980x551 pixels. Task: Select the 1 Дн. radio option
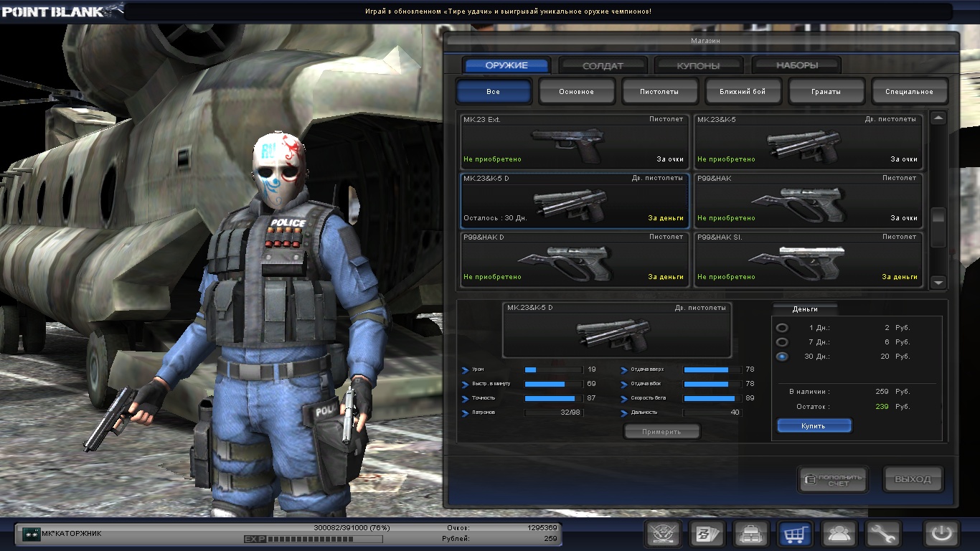point(782,328)
